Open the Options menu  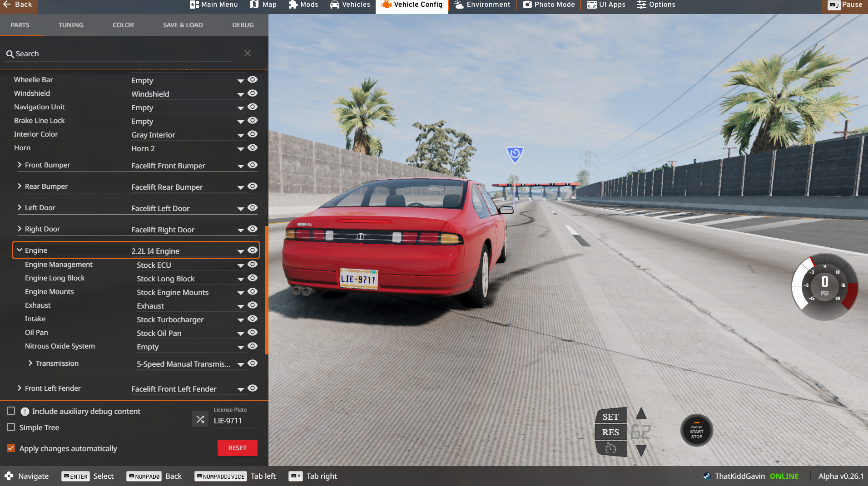click(656, 5)
